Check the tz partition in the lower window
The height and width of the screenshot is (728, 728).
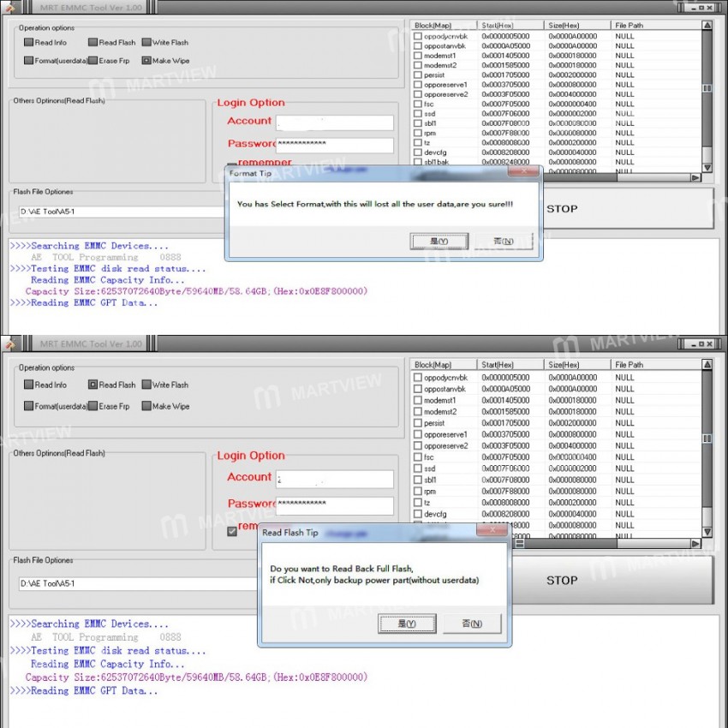click(x=418, y=503)
